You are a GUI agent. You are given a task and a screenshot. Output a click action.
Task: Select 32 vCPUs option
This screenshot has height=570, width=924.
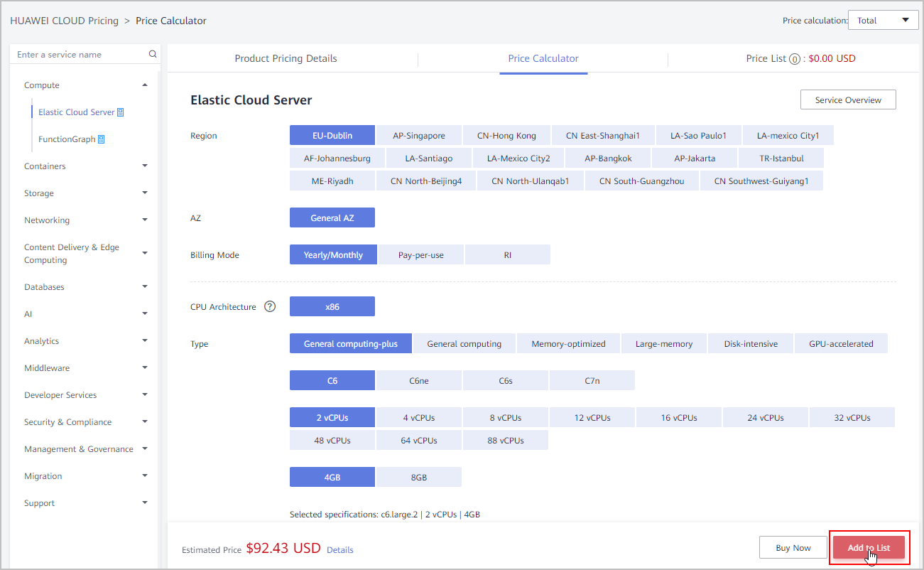[852, 418]
